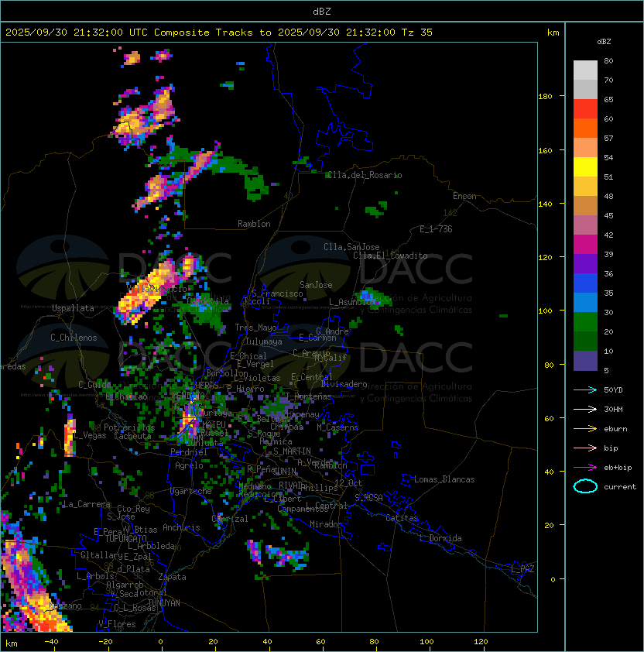Click the Cacheuta place label
Image resolution: width=644 pixels, height=652 pixels.
point(132,436)
